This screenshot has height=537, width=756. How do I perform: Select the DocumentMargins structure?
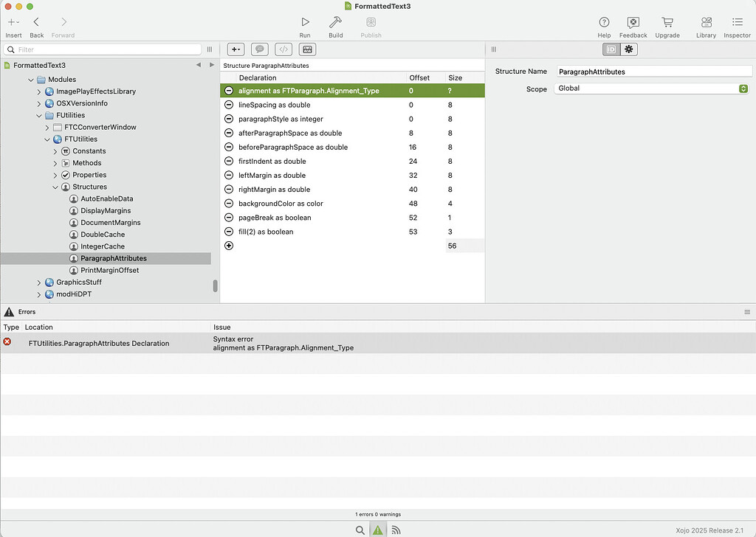pyautogui.click(x=110, y=222)
